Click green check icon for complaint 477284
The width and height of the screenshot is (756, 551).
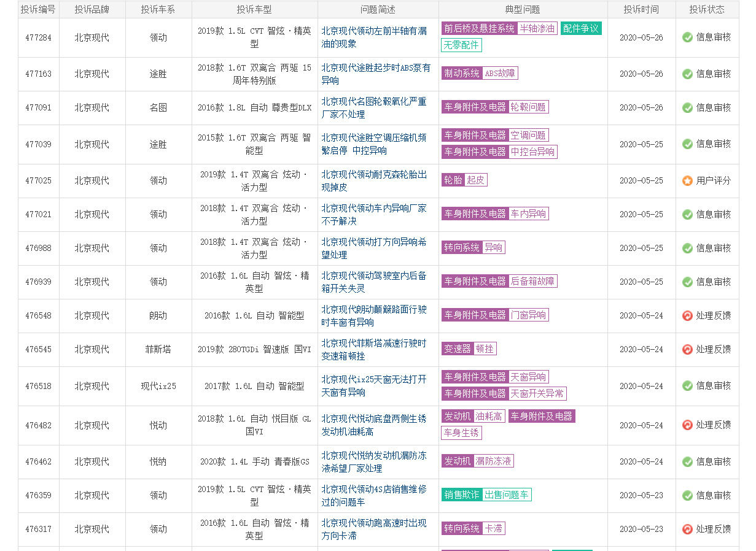coord(688,37)
